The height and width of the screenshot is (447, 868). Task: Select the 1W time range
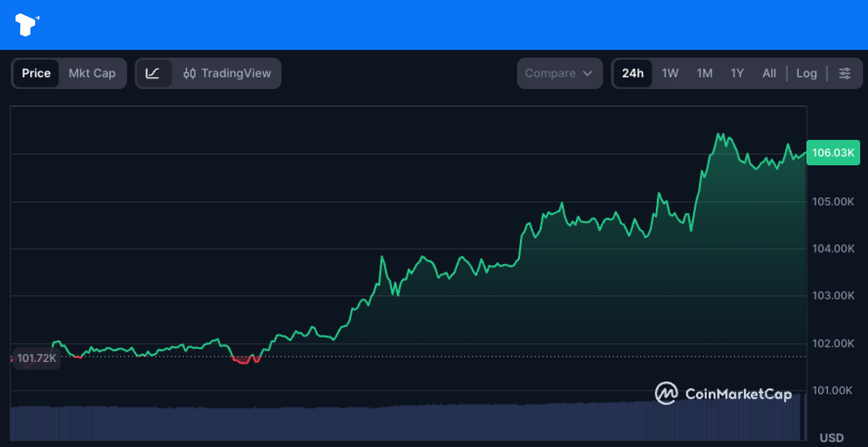671,73
